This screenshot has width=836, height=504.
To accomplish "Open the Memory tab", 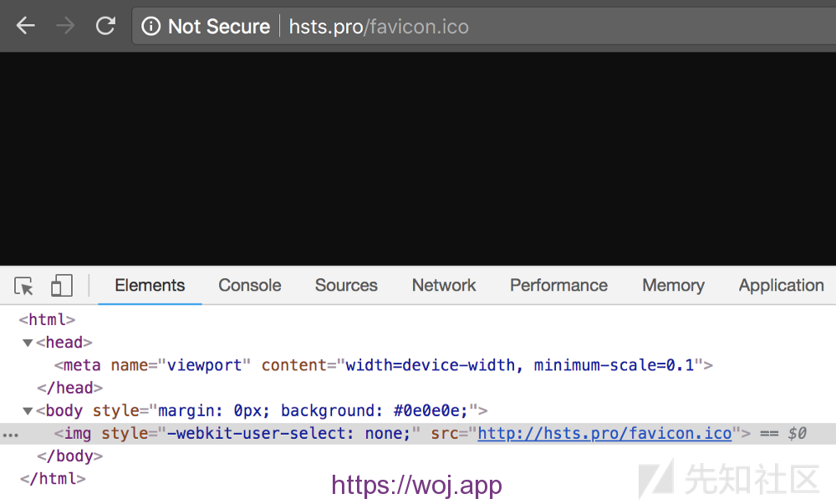I will pyautogui.click(x=673, y=286).
